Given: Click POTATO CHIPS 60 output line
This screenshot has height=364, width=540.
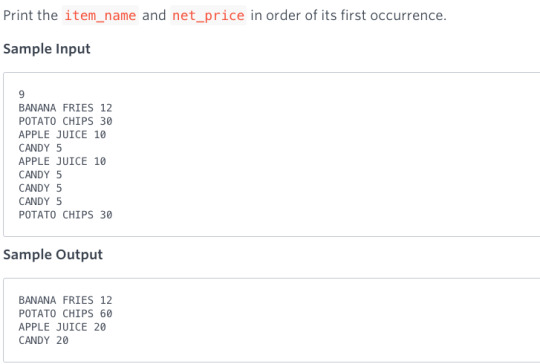Looking at the screenshot, I should pyautogui.click(x=65, y=314).
